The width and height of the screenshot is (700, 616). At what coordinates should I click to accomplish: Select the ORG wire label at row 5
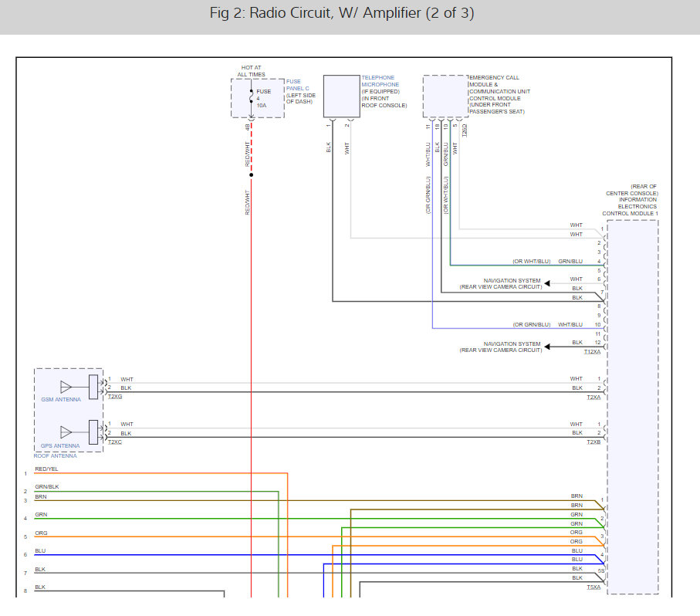click(41, 533)
